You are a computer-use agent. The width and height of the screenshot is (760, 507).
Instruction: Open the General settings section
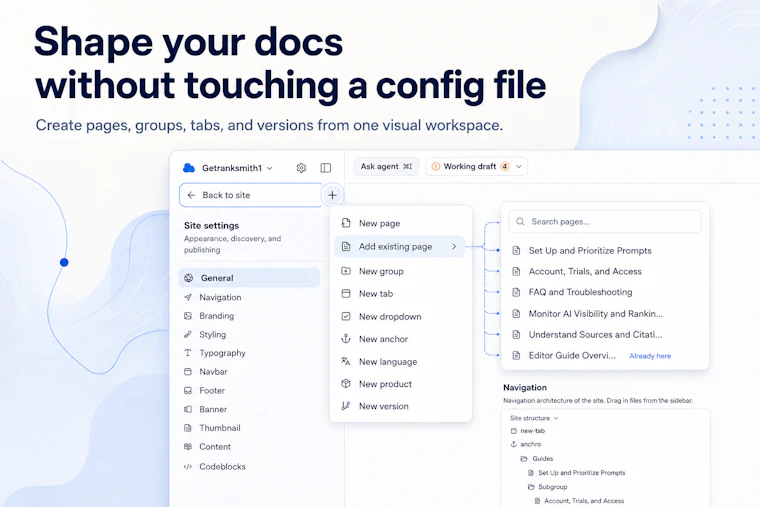249,278
